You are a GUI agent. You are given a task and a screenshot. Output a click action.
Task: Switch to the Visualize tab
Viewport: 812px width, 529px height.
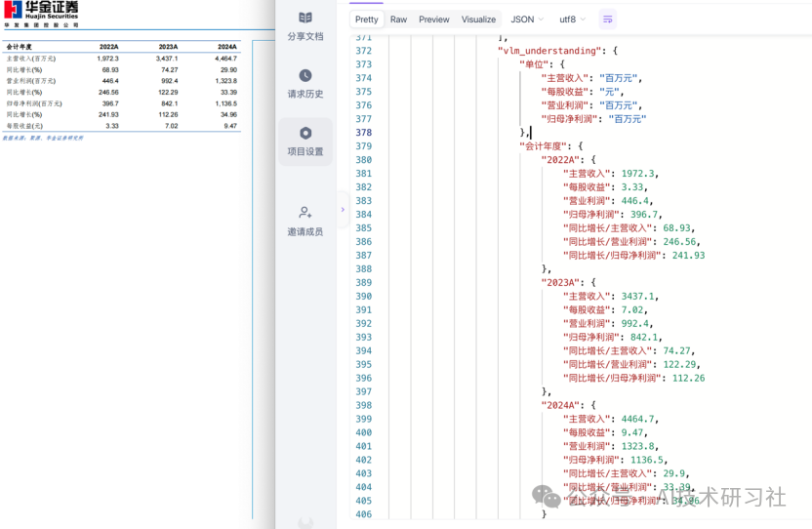click(x=478, y=20)
